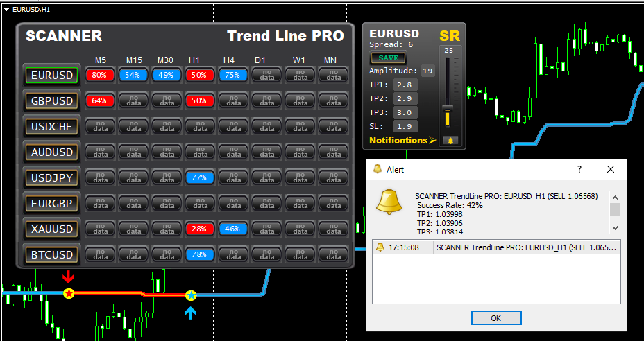The width and height of the screenshot is (644, 341).
Task: Click the TP1 value field 2.8
Action: [405, 85]
